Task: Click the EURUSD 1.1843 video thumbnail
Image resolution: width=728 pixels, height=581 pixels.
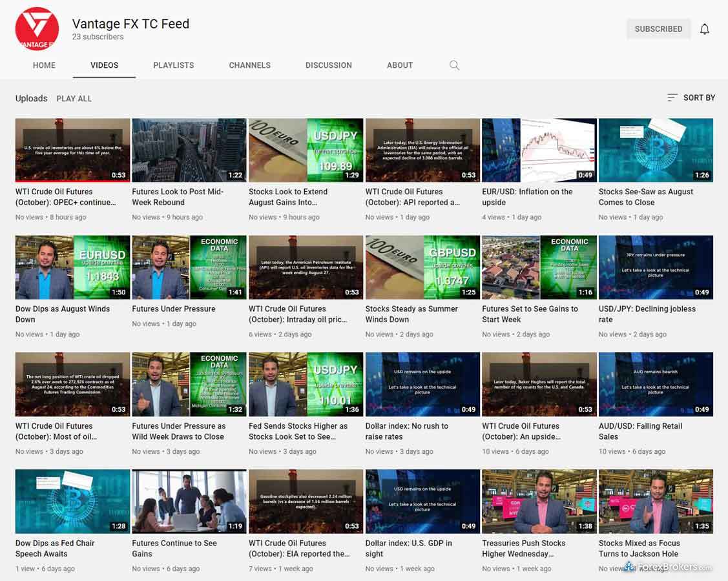Action: tap(72, 267)
